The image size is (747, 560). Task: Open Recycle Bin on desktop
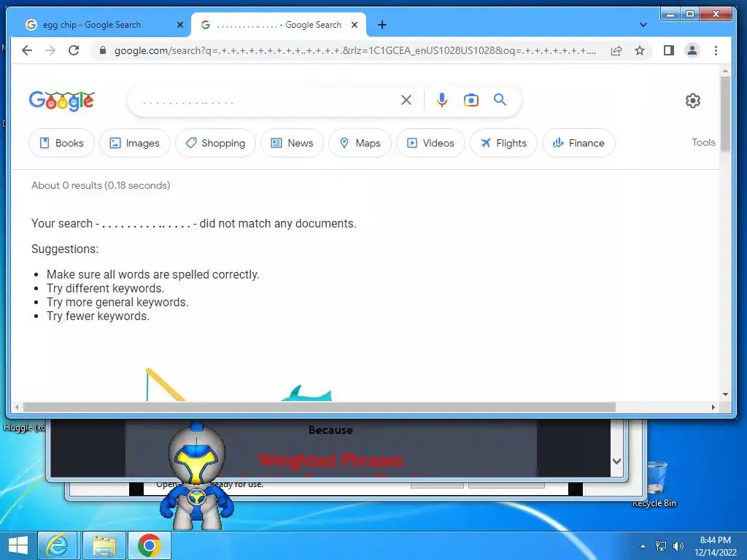654,484
